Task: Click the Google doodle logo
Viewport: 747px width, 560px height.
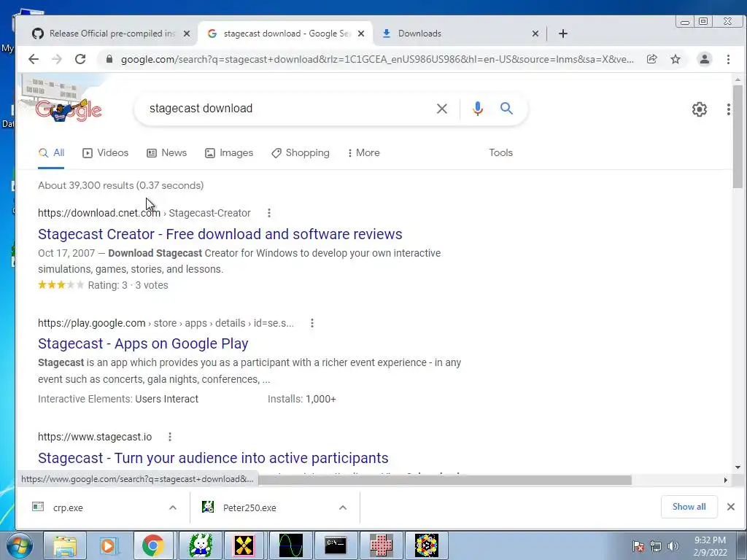Action: (x=69, y=110)
